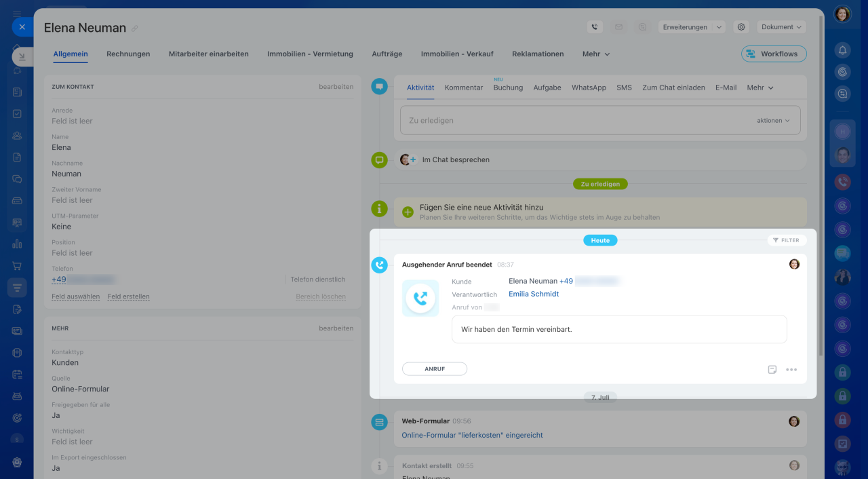The image size is (868, 479).
Task: Click the call comment 'Wir haben den Termin vereinbart.'
Action: coord(619,329)
